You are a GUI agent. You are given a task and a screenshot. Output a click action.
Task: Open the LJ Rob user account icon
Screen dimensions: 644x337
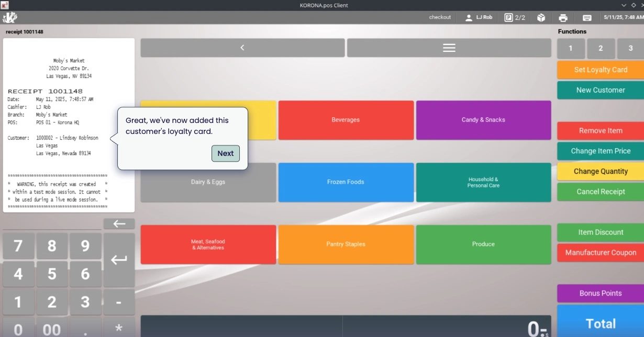(469, 17)
